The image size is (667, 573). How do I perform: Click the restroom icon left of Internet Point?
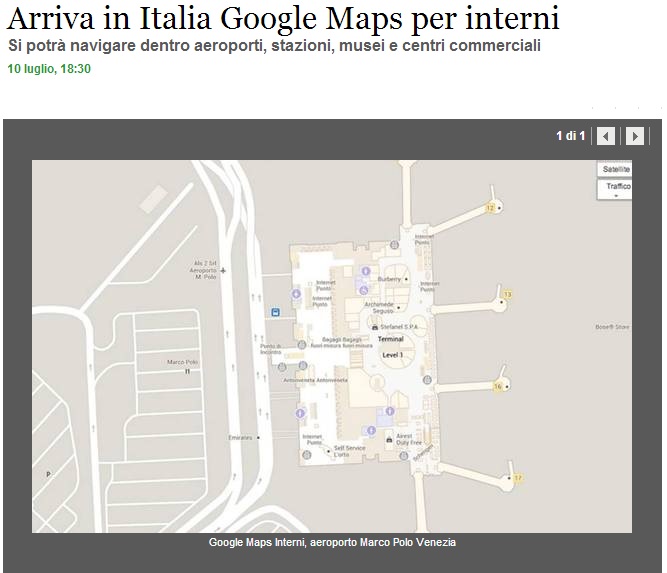pos(296,294)
